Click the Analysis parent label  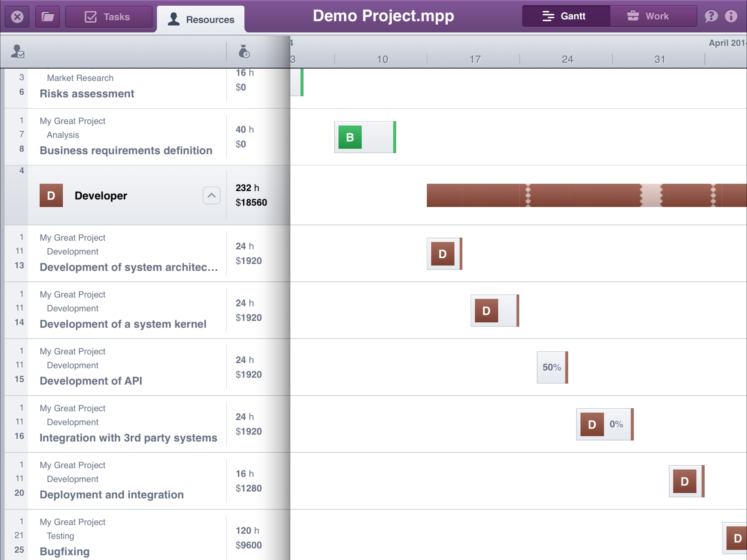tap(63, 135)
